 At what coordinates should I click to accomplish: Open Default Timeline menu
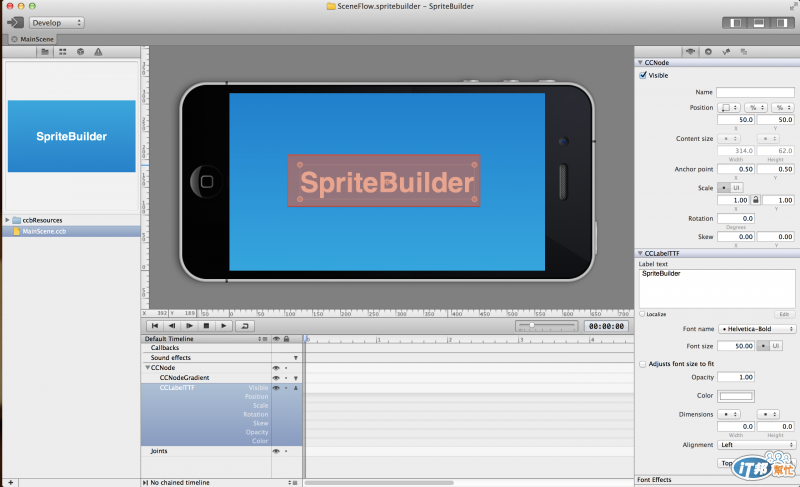(x=263, y=339)
